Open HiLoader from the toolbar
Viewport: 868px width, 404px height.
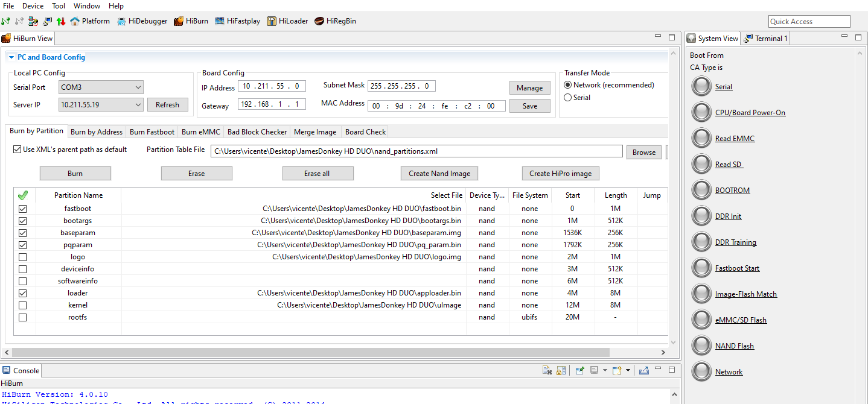pos(287,21)
